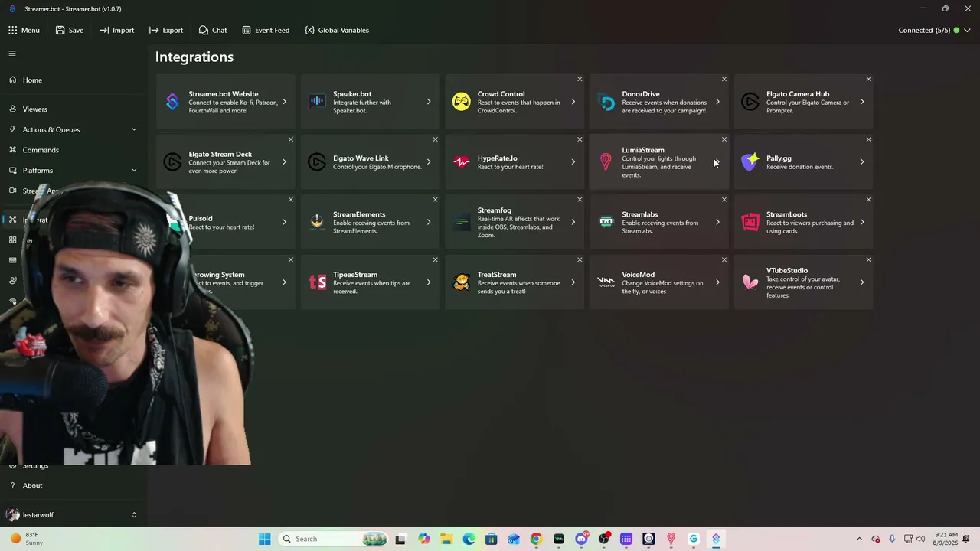This screenshot has height=551, width=980.
Task: Remove the StreamElements integration card
Action: [x=435, y=200]
